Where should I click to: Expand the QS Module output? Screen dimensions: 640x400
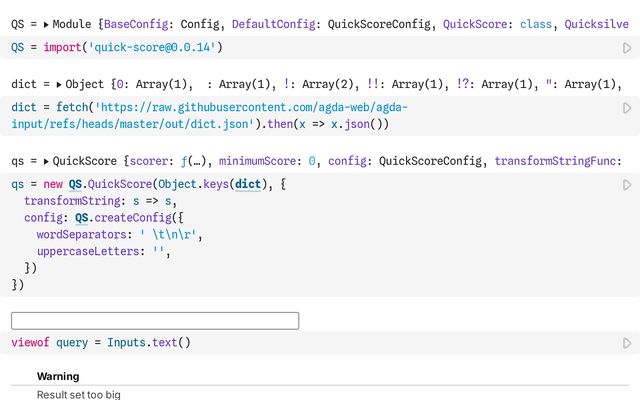[x=46, y=22]
